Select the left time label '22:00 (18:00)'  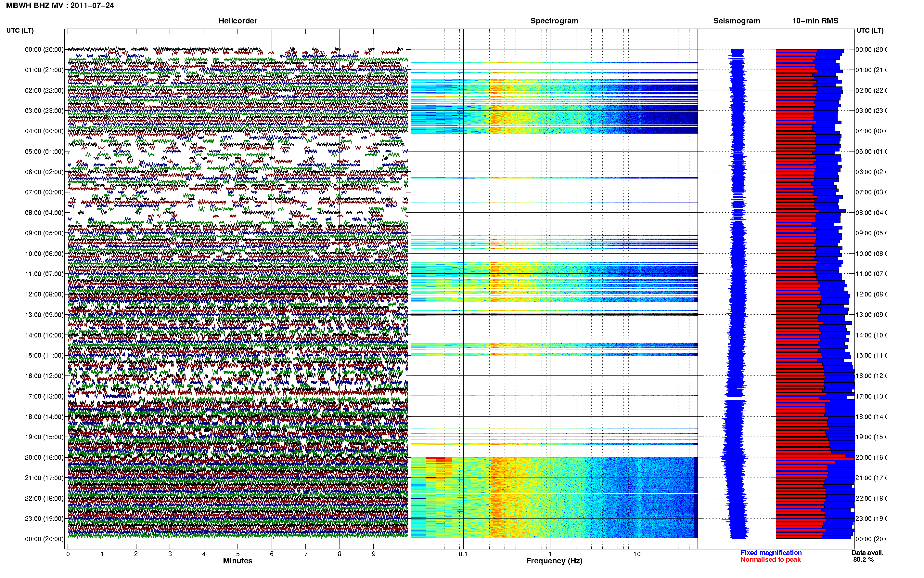44,498
